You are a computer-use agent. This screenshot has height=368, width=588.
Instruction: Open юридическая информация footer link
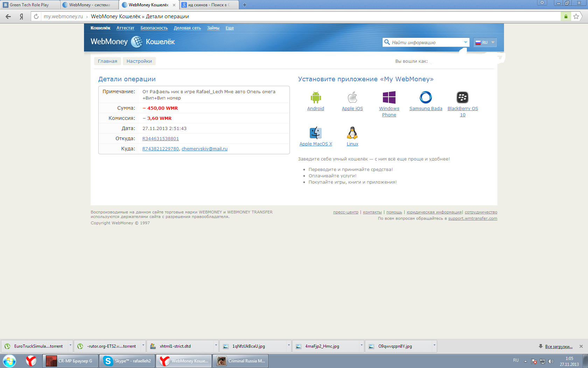tap(434, 212)
